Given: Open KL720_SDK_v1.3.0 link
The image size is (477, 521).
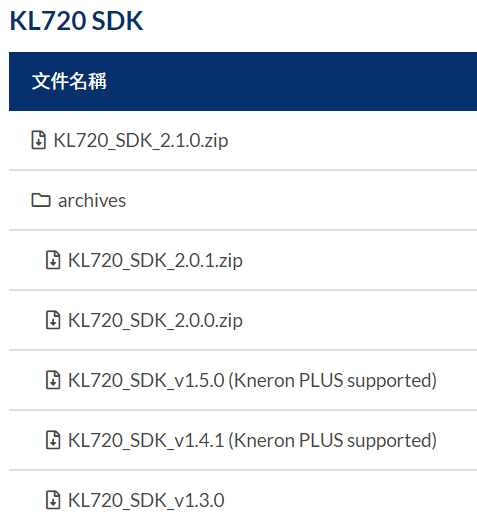Looking at the screenshot, I should 146,500.
